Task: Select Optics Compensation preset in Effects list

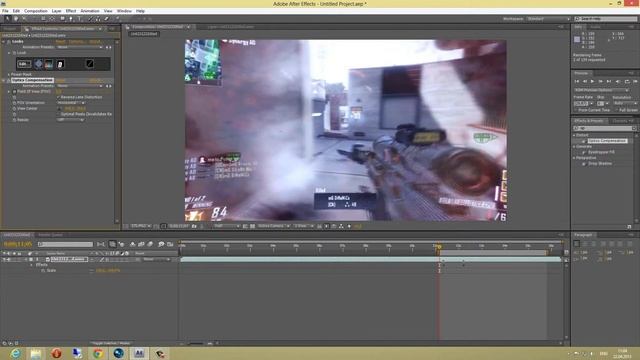Action: pyautogui.click(x=607, y=141)
